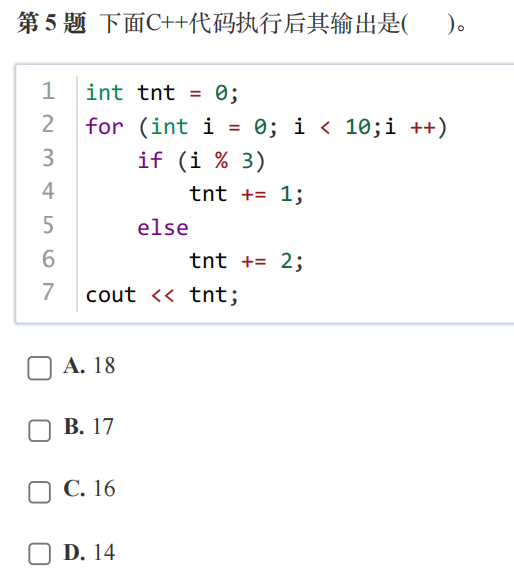Click the question text 下面C++代码执行后其输出是
The image size is (514, 584).
250,23
